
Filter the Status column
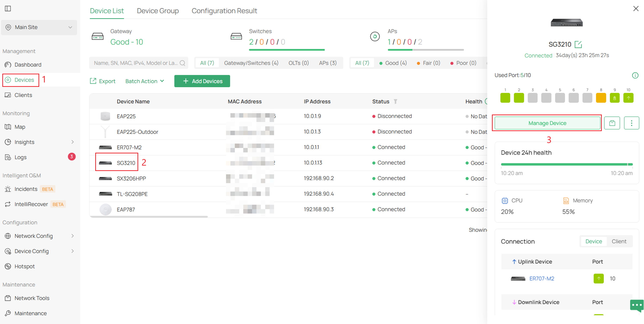click(395, 101)
